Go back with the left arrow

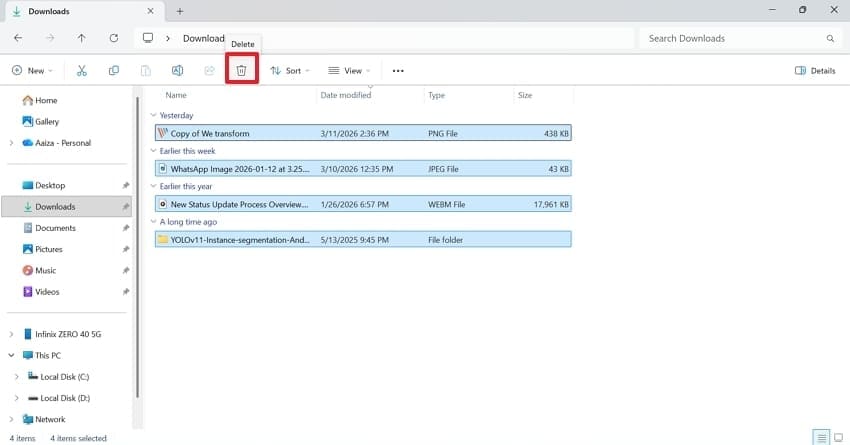coord(18,38)
